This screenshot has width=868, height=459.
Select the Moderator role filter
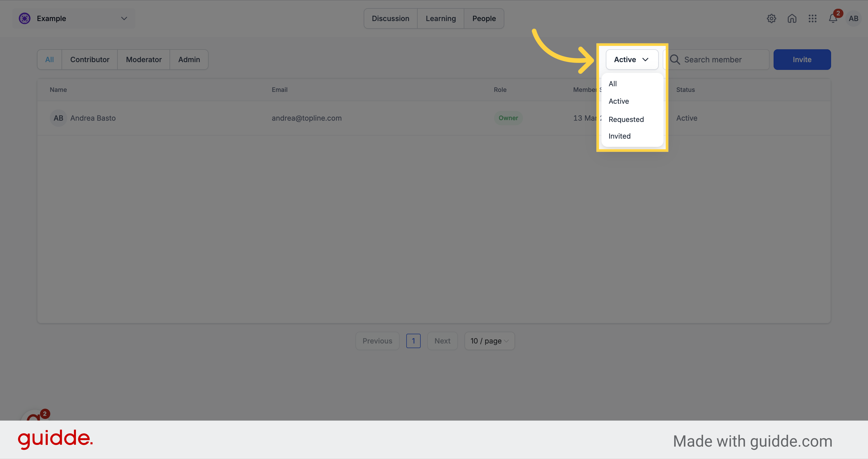pyautogui.click(x=144, y=59)
